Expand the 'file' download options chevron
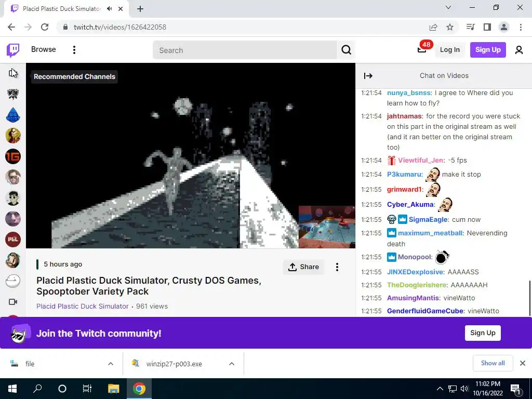Viewport: 532px width, 399px height. [x=111, y=364]
